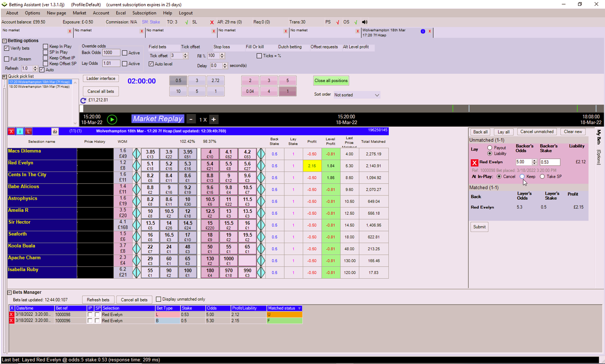Enable Full Stream checkbox
This screenshot has width=605, height=364.
[x=7, y=59]
